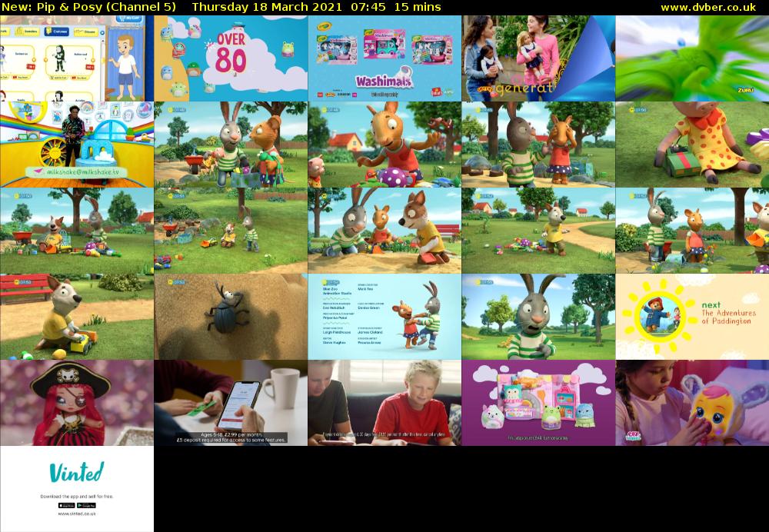Open the frame of two girls holding dolls
Image resolution: width=769 pixels, height=532 pixels.
(x=538, y=58)
